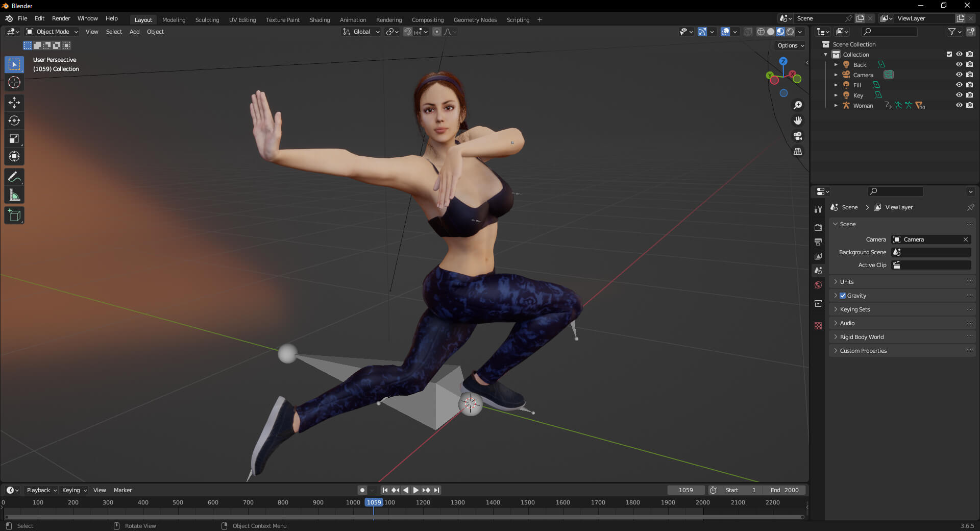This screenshot has height=531, width=980.
Task: Click the current frame 1059 field
Action: coord(685,490)
